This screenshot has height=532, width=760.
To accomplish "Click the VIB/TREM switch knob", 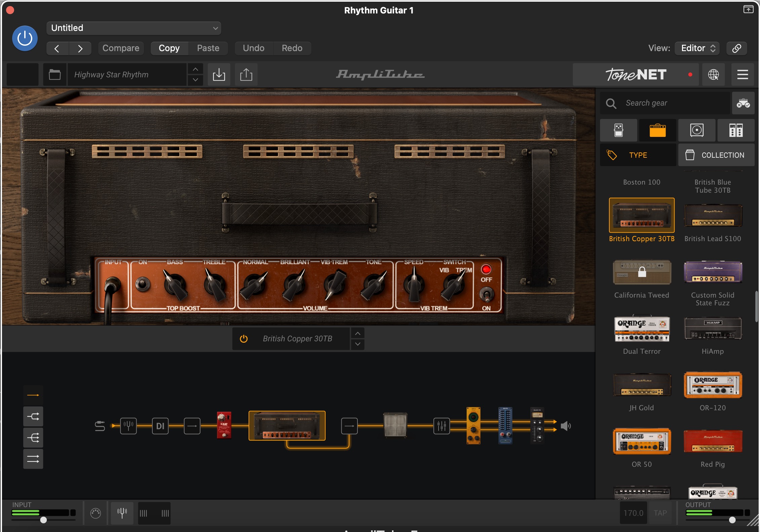I will 453,285.
